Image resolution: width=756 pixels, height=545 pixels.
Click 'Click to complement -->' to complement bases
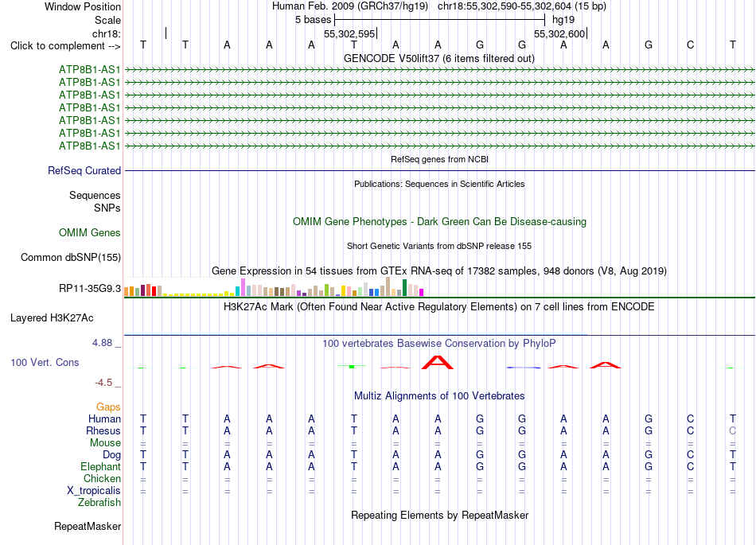pyautogui.click(x=65, y=46)
